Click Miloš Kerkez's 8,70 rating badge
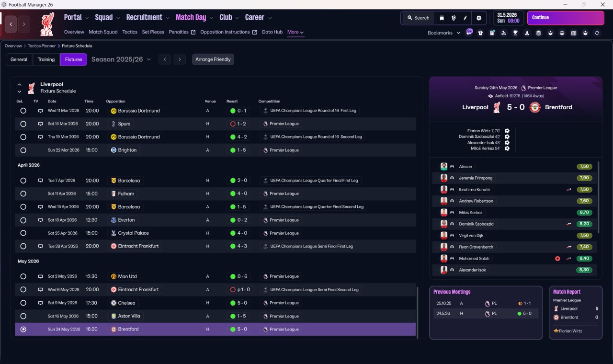Screen dimensions: 613x364 (584, 213)
